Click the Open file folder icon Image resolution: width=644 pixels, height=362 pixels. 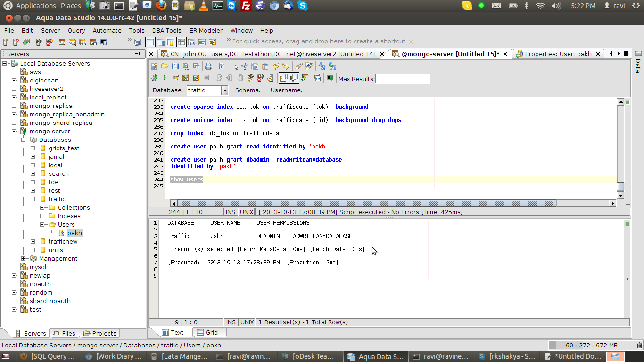(x=165, y=66)
